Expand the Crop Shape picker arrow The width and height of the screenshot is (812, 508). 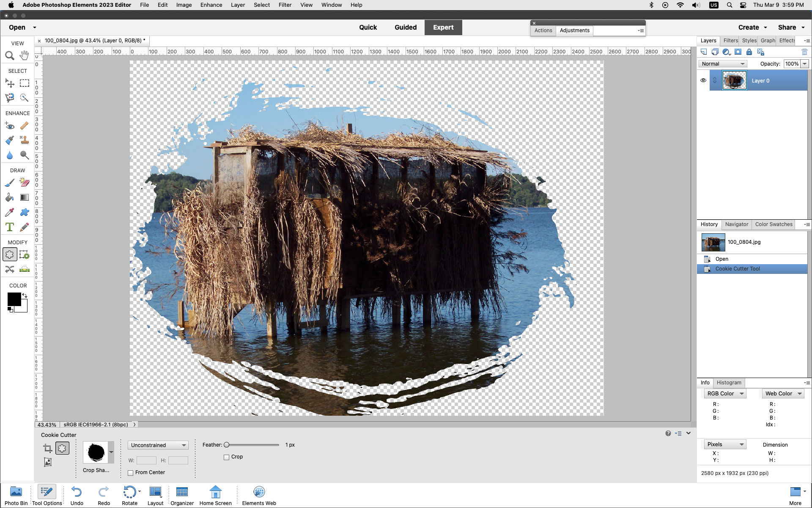point(111,452)
